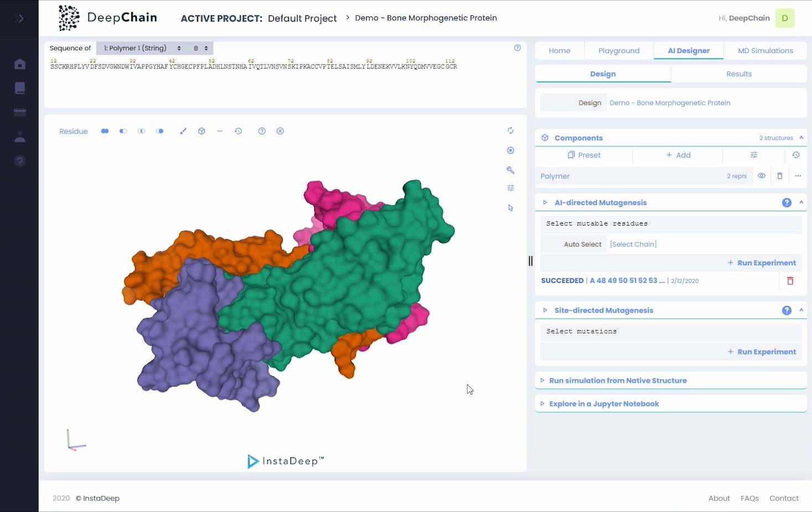
Task: Click the rotate/refresh view icon in viewer
Action: 511,130
